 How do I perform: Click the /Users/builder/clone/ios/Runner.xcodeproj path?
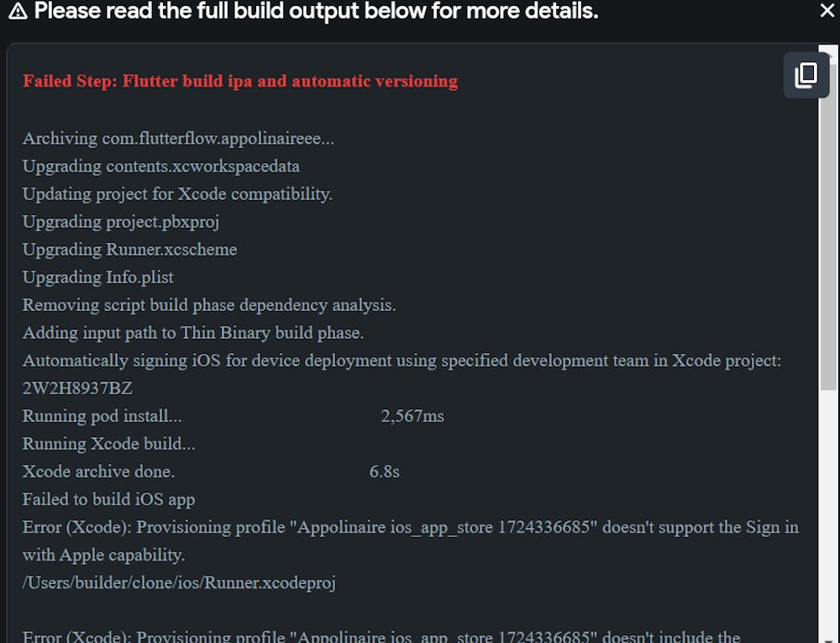tap(179, 582)
